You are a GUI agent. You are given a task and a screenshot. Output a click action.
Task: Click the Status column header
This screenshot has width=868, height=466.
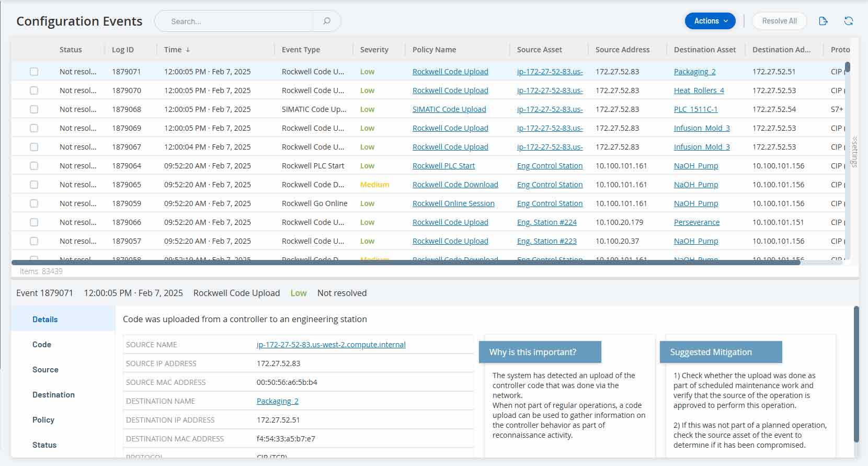coord(71,50)
